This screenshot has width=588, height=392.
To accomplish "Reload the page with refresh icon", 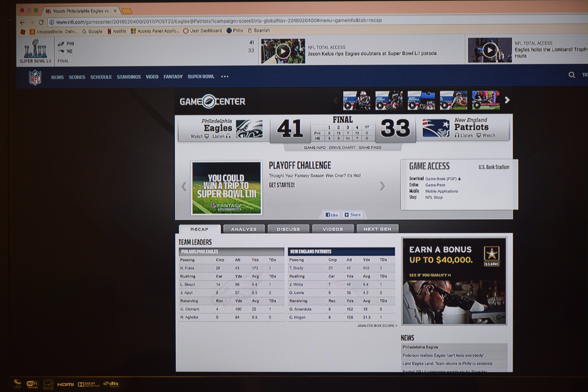I will coord(41,22).
